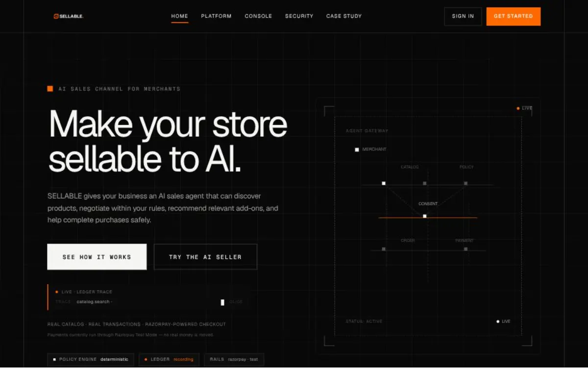Navigate to the Security page
This screenshot has width=588, height=391.
click(299, 16)
